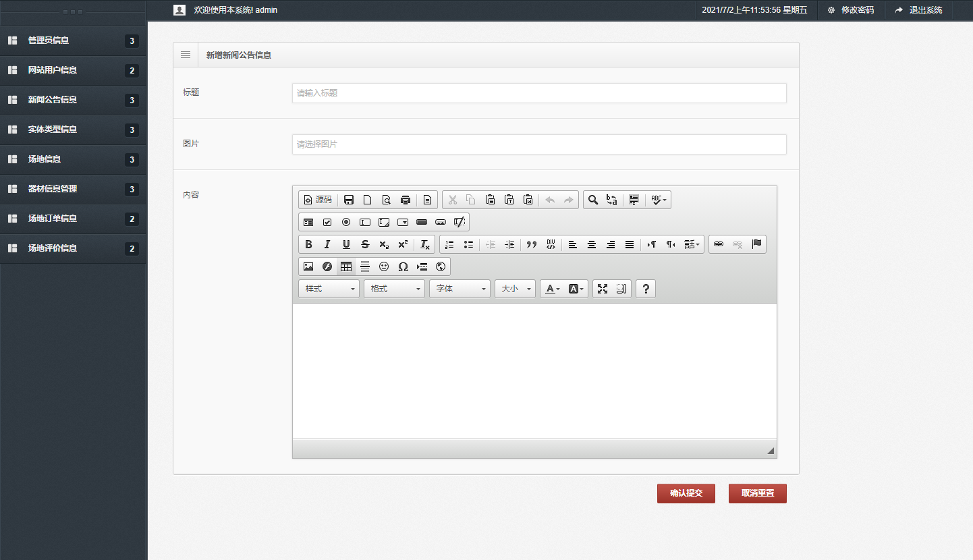
Task: Click the Print icon in the editor toolbar
Action: click(x=406, y=200)
